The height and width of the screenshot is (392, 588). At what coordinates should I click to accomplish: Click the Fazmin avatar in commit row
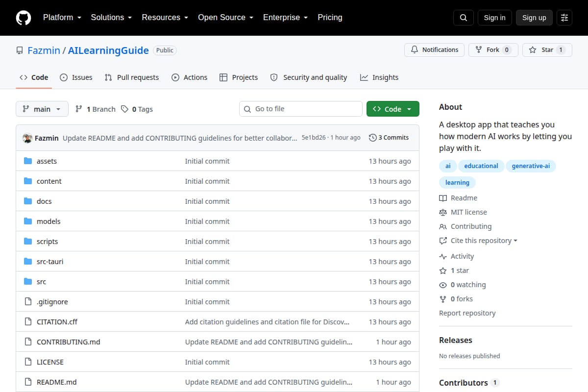coord(27,138)
